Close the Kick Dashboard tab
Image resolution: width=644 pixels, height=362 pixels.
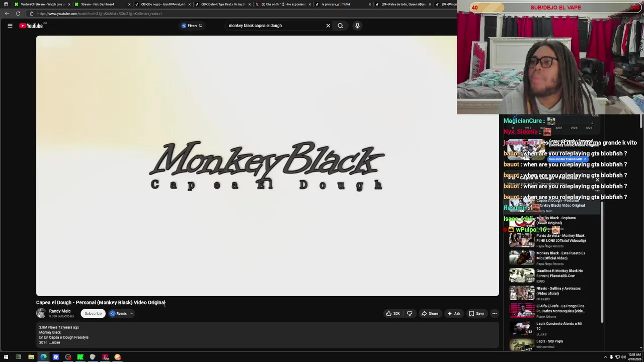129,4
